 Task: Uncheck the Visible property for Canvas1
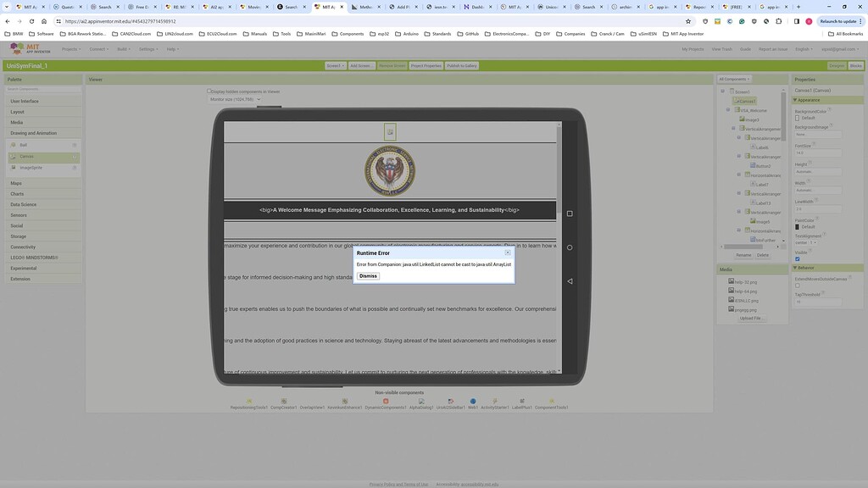point(798,259)
